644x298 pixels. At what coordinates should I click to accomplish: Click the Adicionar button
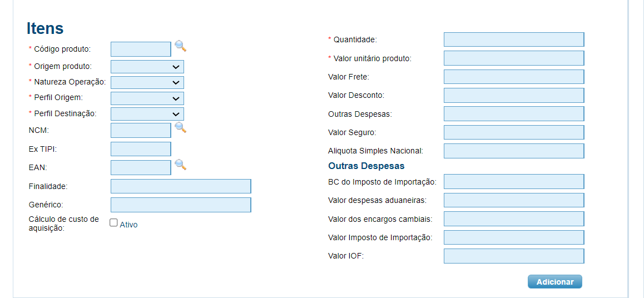click(555, 282)
